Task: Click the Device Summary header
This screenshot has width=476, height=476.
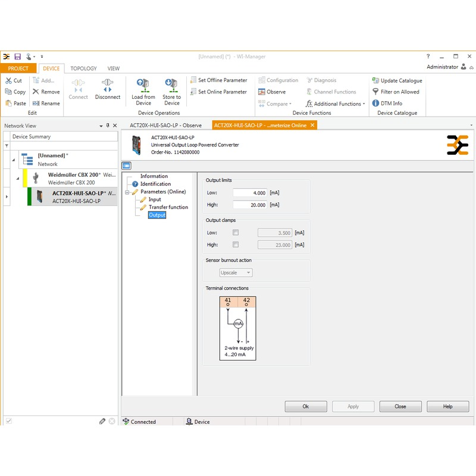Action: (x=64, y=137)
